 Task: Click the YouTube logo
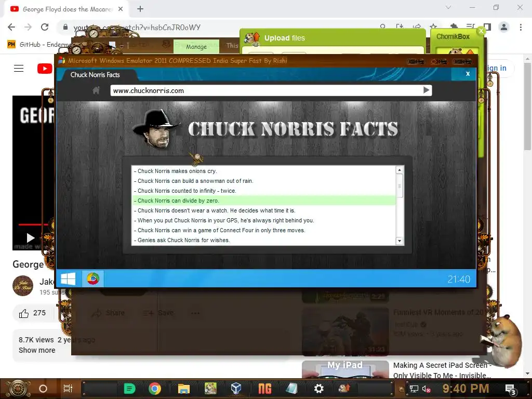[45, 69]
